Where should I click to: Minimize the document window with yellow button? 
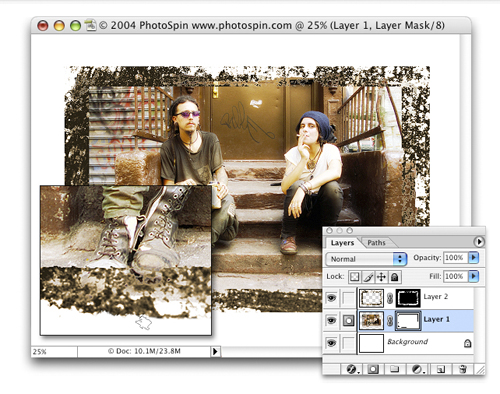[59, 26]
